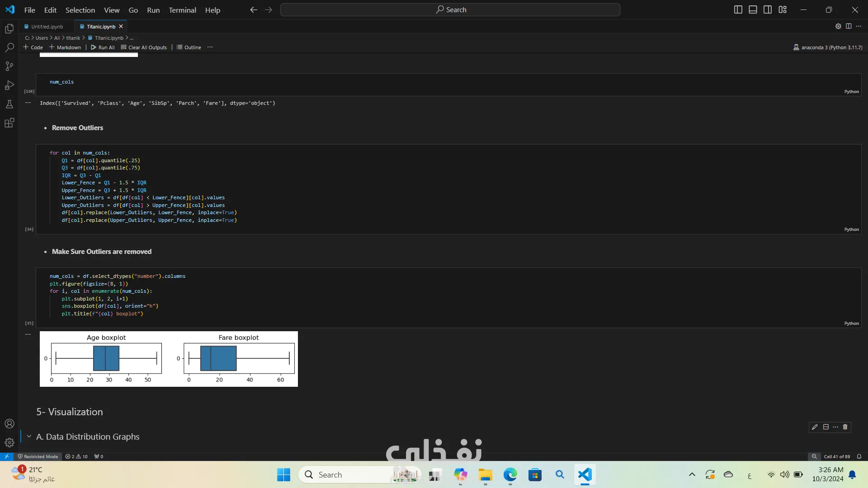Click Clear All Outputs button
Image resolution: width=868 pixels, height=488 pixels.
pyautogui.click(x=144, y=47)
